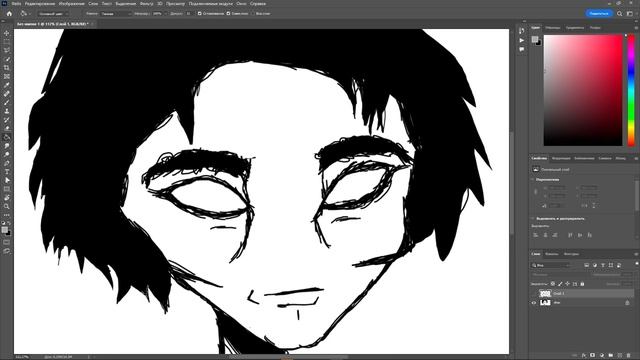Viewport: 640px width, 360px height.
Task: Select the Frame tool
Action: (7, 76)
